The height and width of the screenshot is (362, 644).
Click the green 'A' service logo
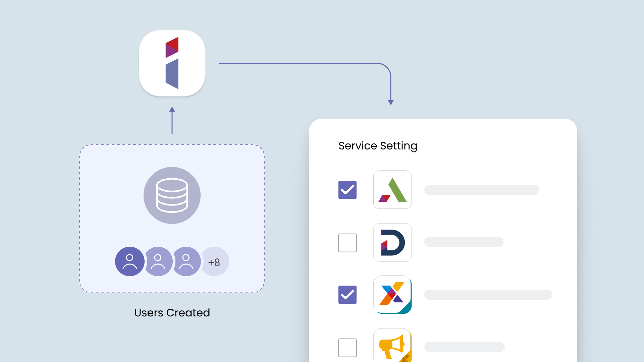[x=392, y=190]
